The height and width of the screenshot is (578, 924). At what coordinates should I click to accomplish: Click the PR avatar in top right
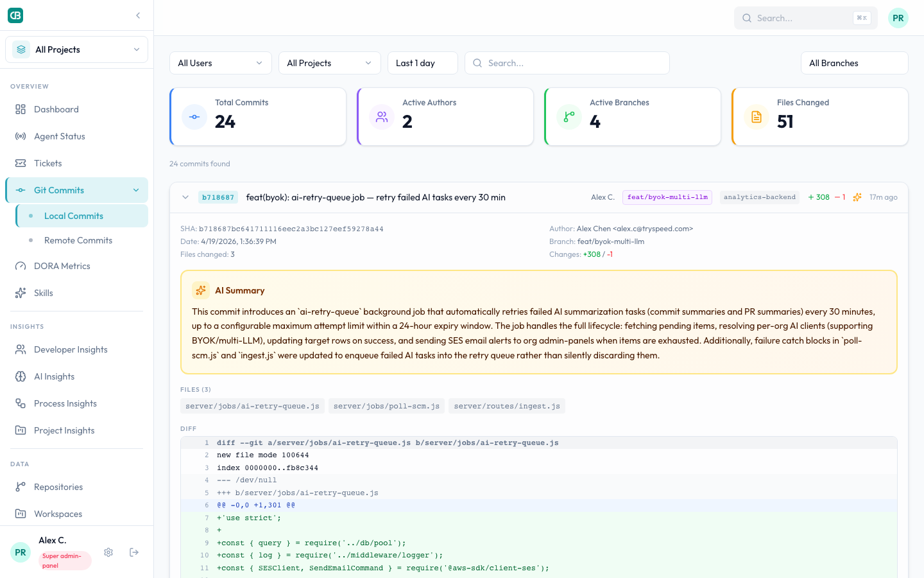pos(898,18)
